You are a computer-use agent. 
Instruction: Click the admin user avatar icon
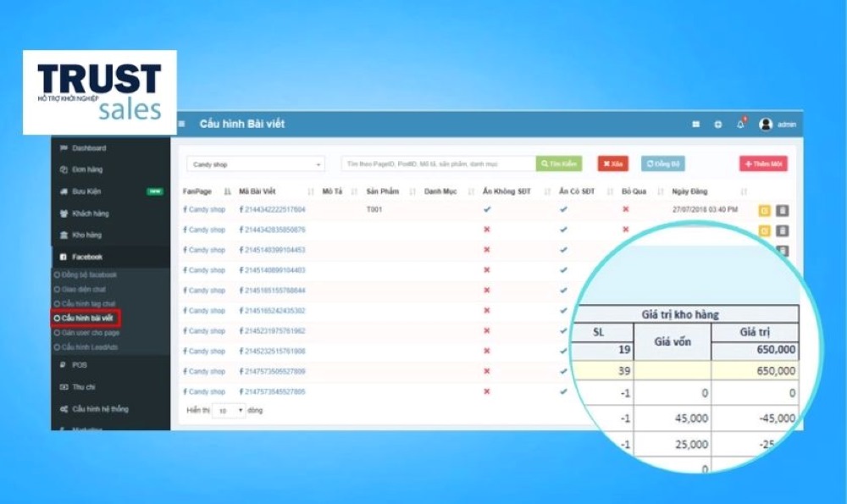[x=766, y=125]
